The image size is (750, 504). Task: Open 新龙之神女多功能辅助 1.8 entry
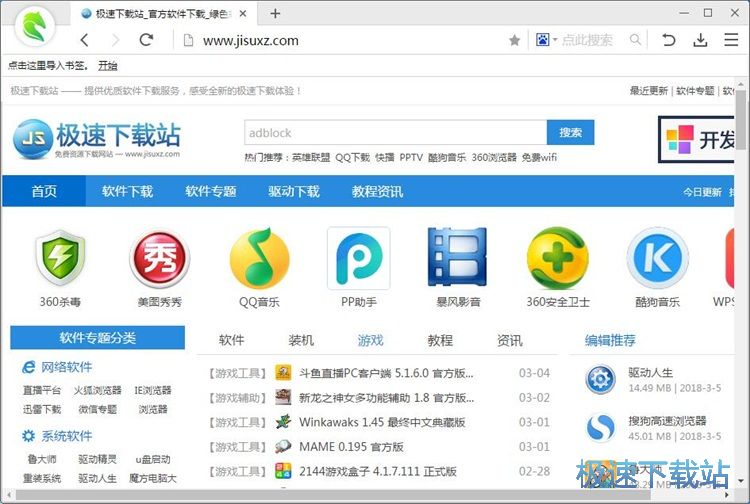(386, 398)
